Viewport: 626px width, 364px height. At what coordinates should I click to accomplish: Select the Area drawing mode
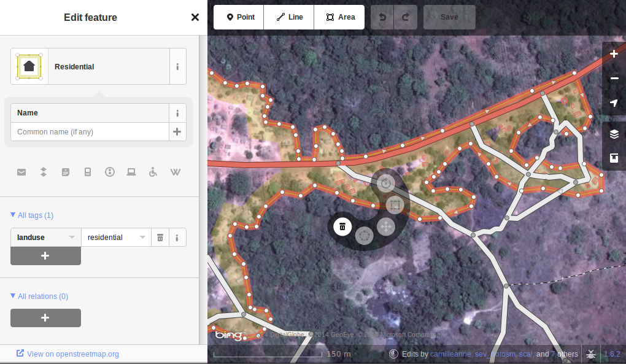point(339,17)
